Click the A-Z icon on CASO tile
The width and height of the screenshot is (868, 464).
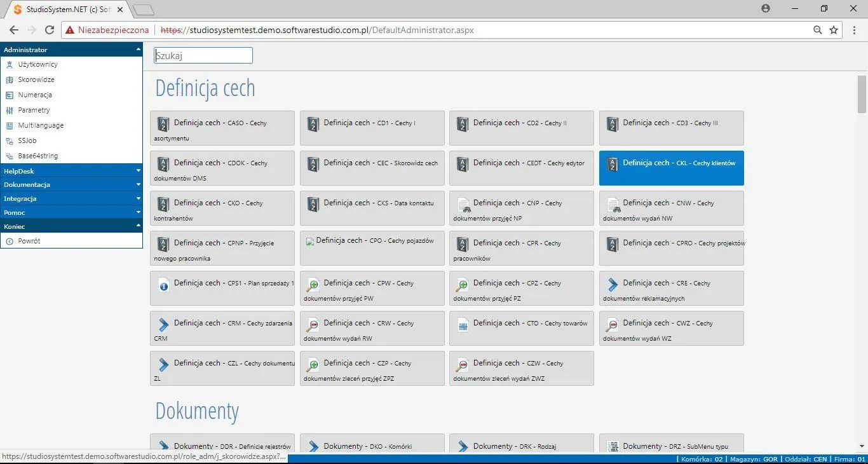(x=163, y=124)
